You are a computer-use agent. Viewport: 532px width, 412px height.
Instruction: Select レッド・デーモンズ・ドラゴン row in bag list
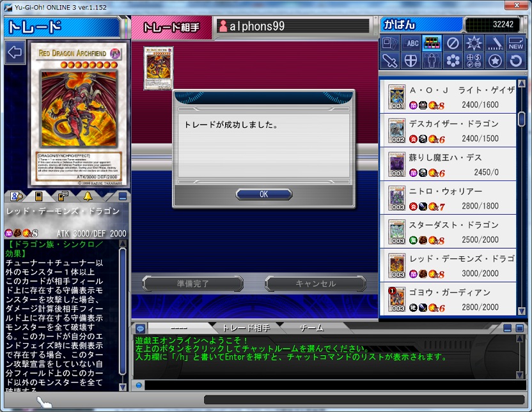[x=448, y=265]
